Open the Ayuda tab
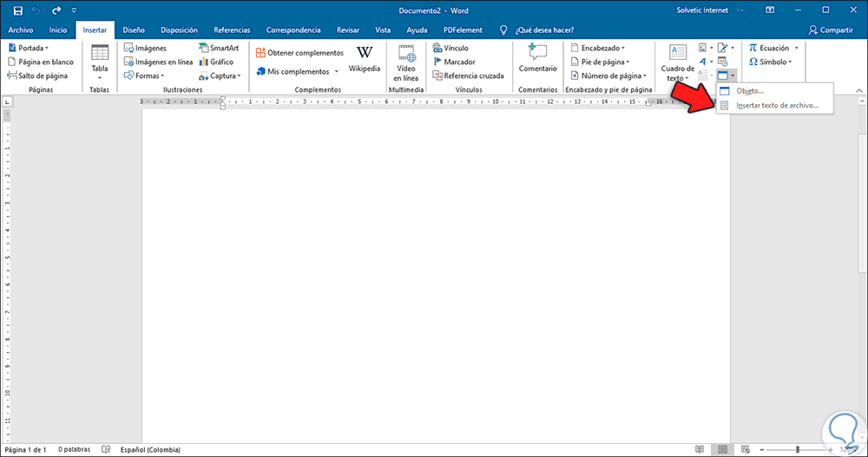Screen dimensions: 868x457 pos(417,29)
